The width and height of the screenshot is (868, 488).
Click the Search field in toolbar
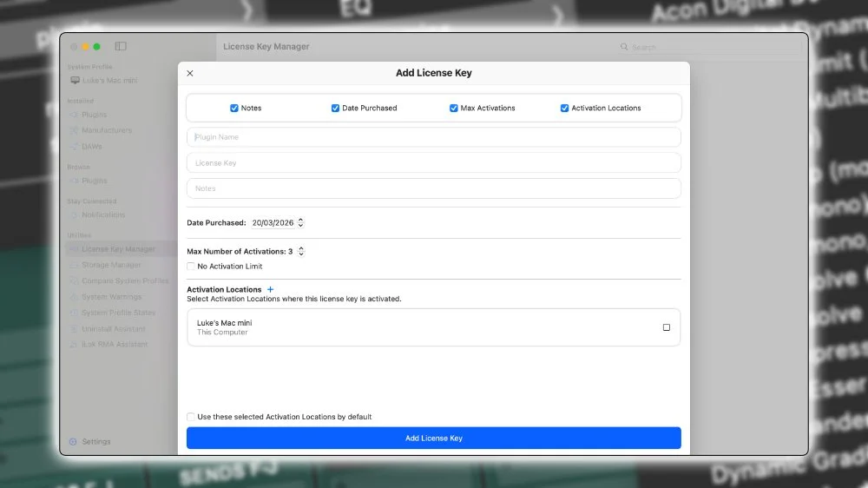coord(710,47)
